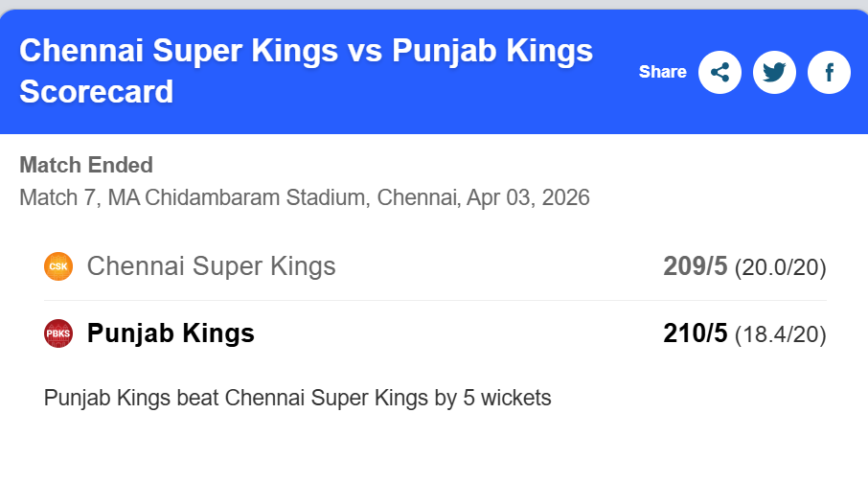The height and width of the screenshot is (482, 868).
Task: Share the scorecard on Twitter
Action: coord(774,72)
